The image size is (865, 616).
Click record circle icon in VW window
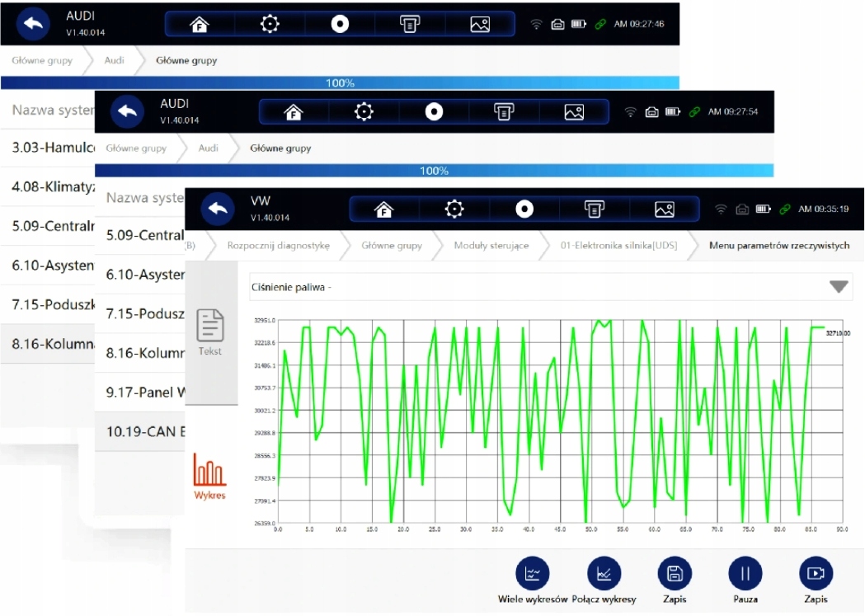click(x=524, y=209)
